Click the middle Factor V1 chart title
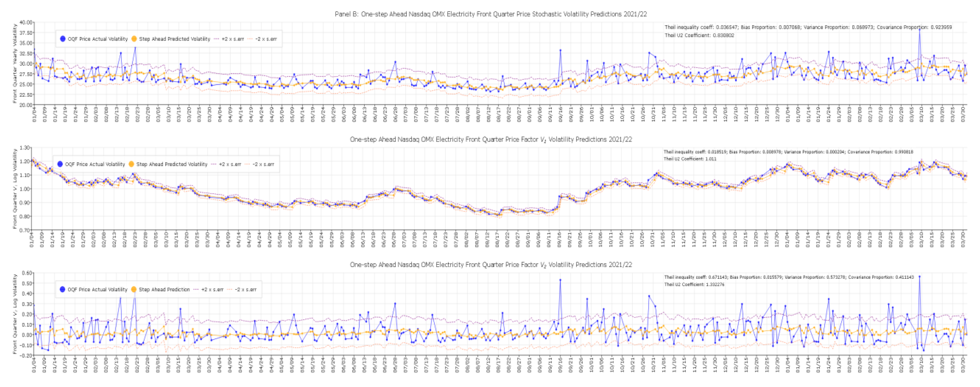The height and width of the screenshot is (387, 980). tap(490, 139)
